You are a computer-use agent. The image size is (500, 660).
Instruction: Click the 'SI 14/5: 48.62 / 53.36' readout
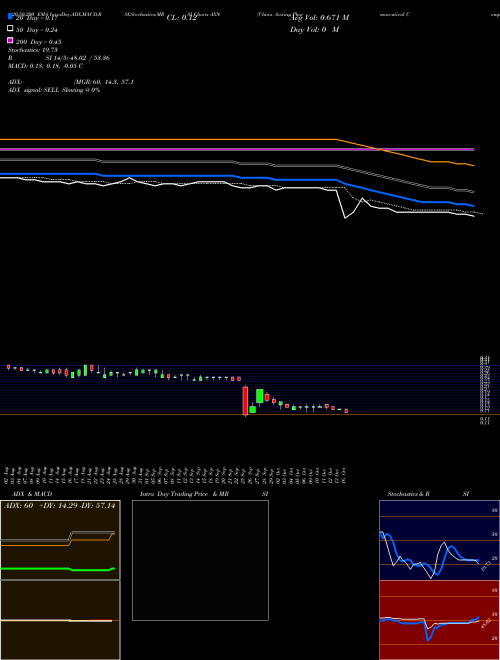click(x=77, y=58)
